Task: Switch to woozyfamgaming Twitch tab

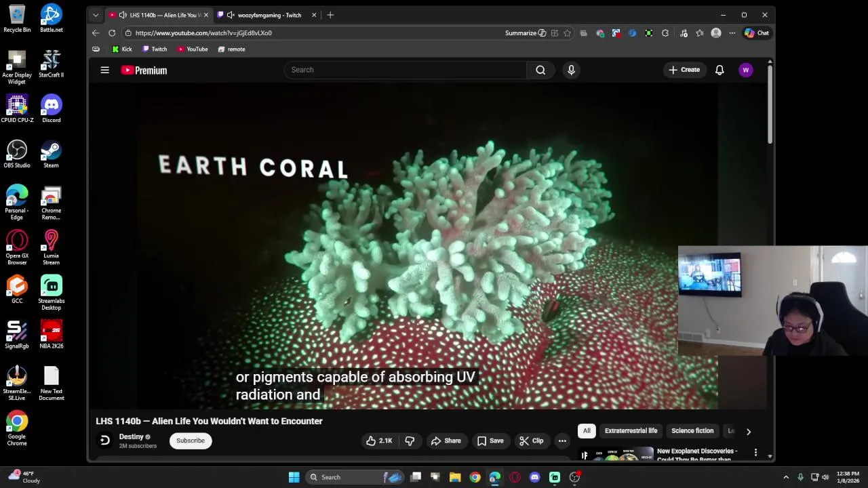Action: click(x=267, y=15)
